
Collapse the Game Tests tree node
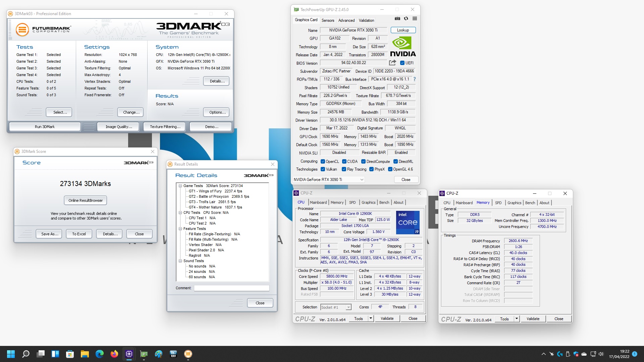pyautogui.click(x=180, y=186)
